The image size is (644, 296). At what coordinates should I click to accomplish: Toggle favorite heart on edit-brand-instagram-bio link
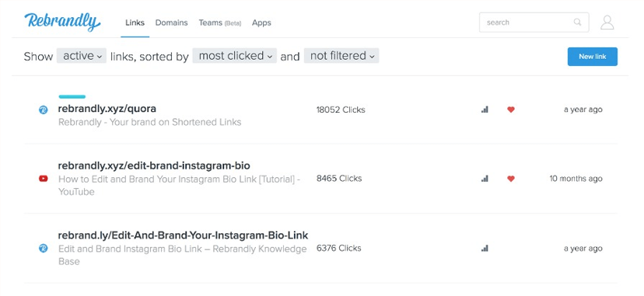tap(510, 179)
